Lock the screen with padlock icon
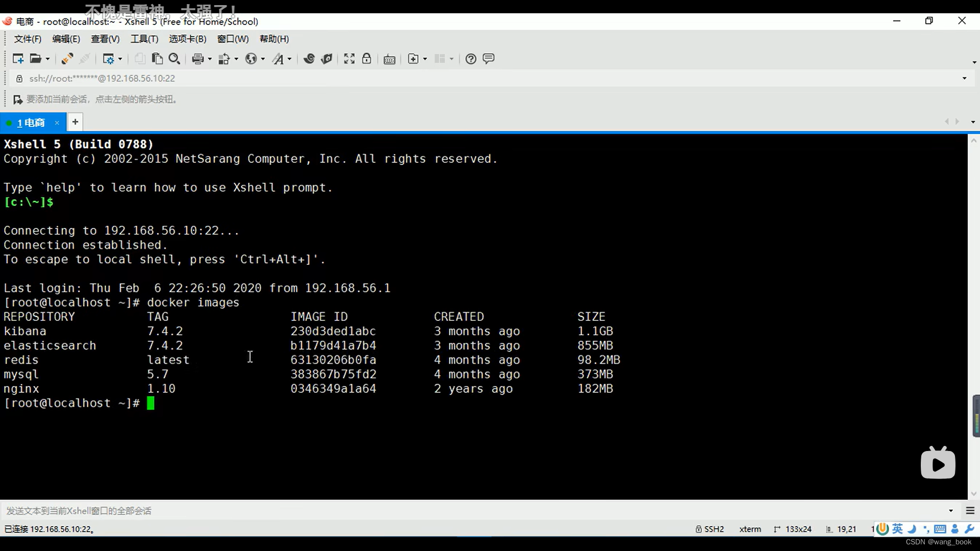 (x=366, y=59)
